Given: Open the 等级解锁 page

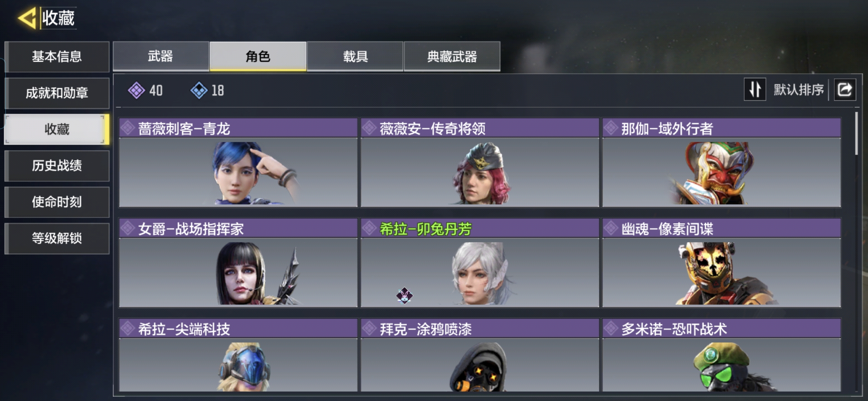Looking at the screenshot, I should [57, 238].
